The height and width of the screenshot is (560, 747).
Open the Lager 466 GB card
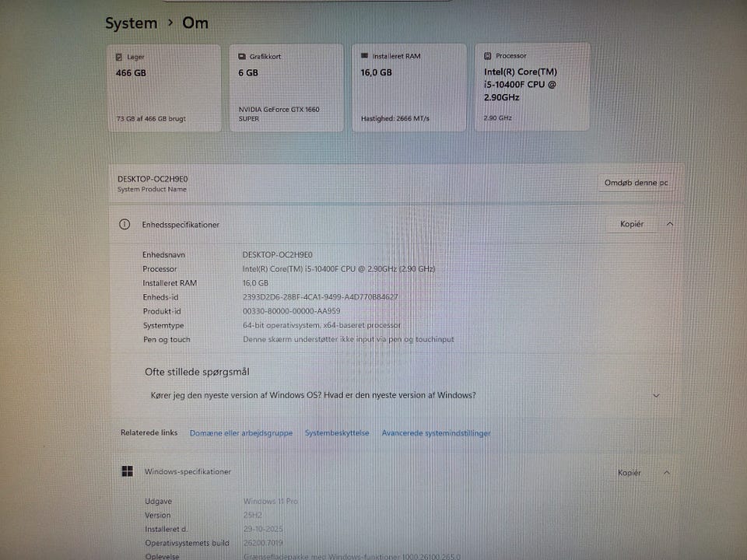pos(164,88)
